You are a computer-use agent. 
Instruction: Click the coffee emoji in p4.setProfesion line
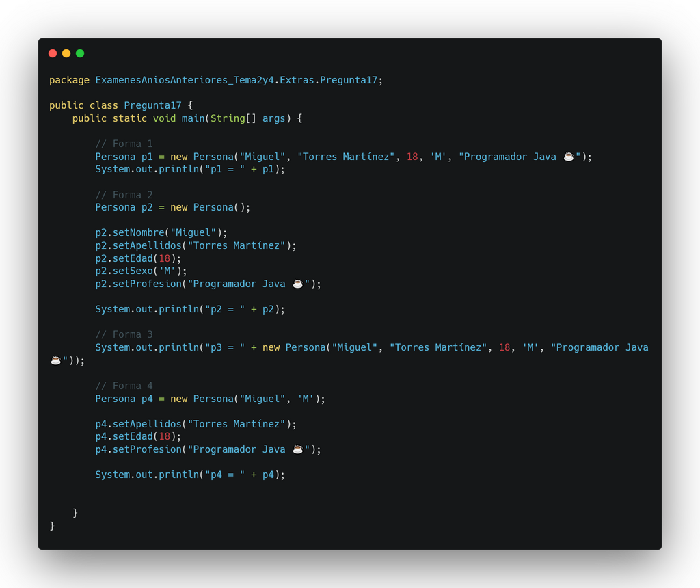coord(298,449)
